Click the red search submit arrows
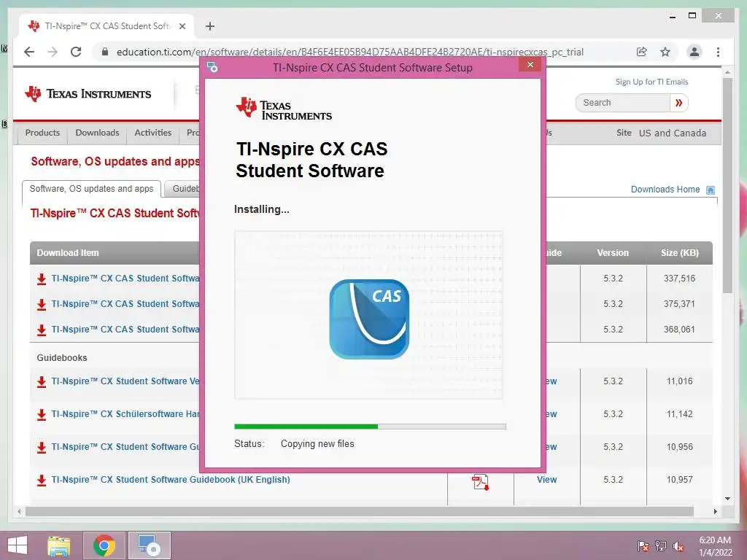Image resolution: width=747 pixels, height=560 pixels. [679, 102]
